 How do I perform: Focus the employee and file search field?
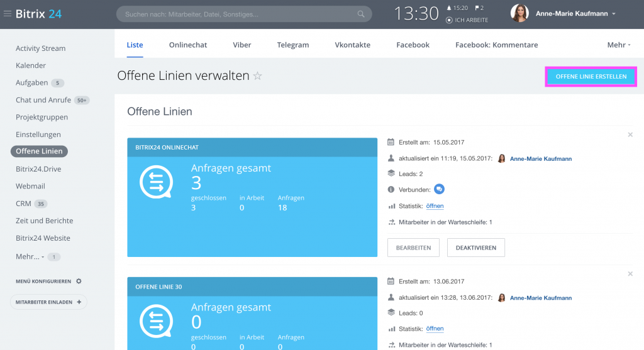(244, 14)
